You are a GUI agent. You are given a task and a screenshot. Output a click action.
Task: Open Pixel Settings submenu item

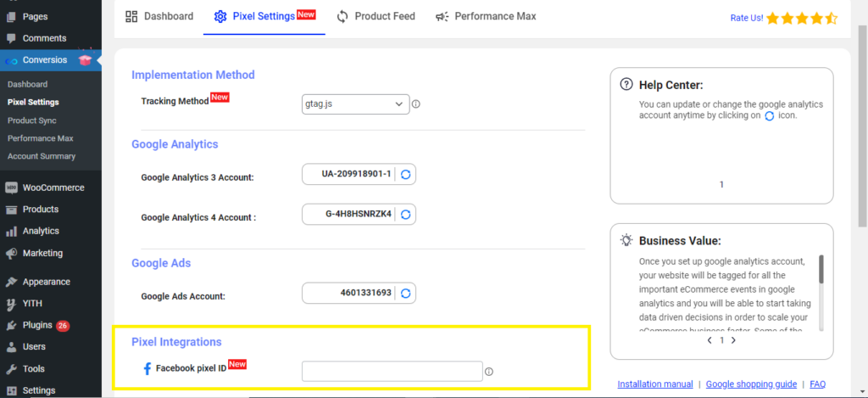tap(33, 102)
